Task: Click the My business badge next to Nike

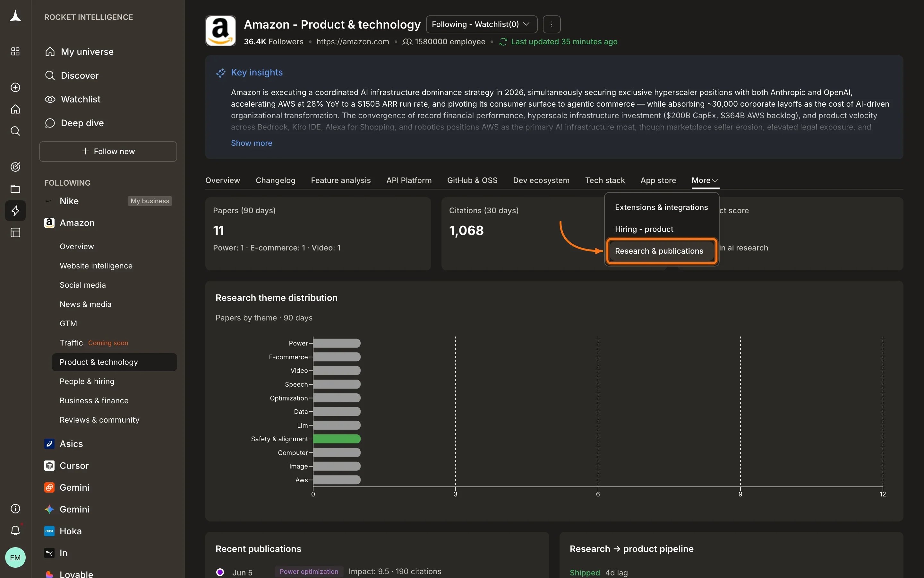Action: tap(150, 201)
